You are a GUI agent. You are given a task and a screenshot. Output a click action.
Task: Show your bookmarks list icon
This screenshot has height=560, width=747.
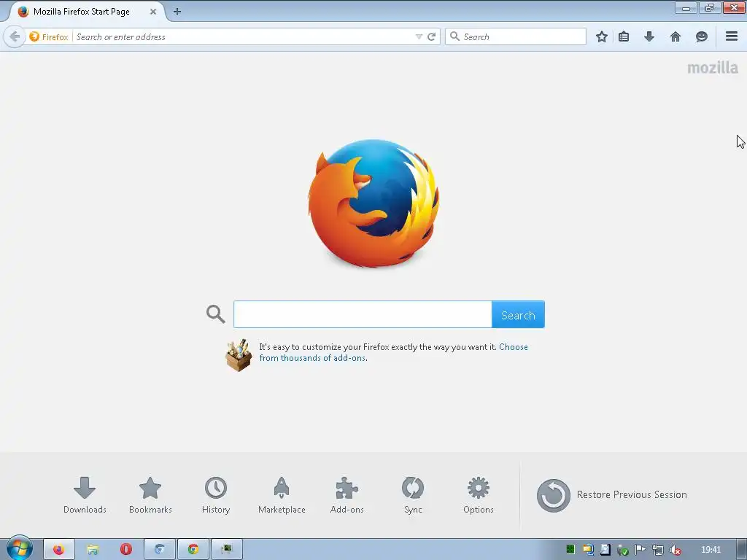coord(624,36)
